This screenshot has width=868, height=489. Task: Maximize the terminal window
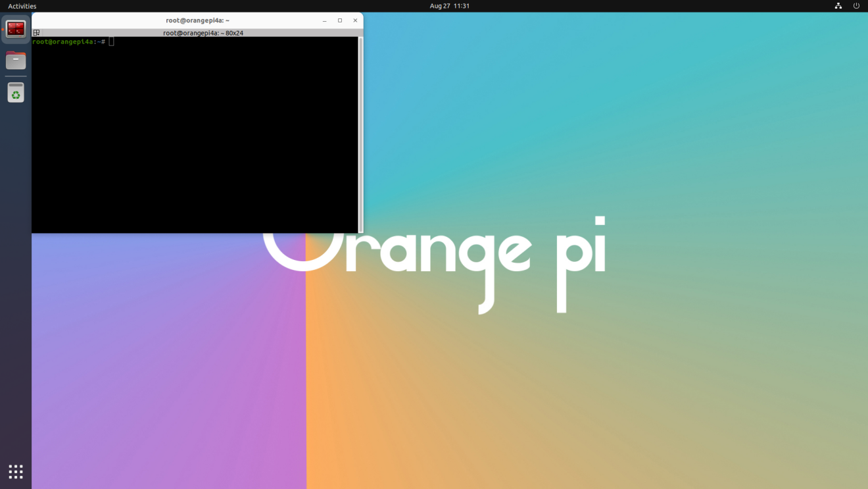pyautogui.click(x=340, y=20)
